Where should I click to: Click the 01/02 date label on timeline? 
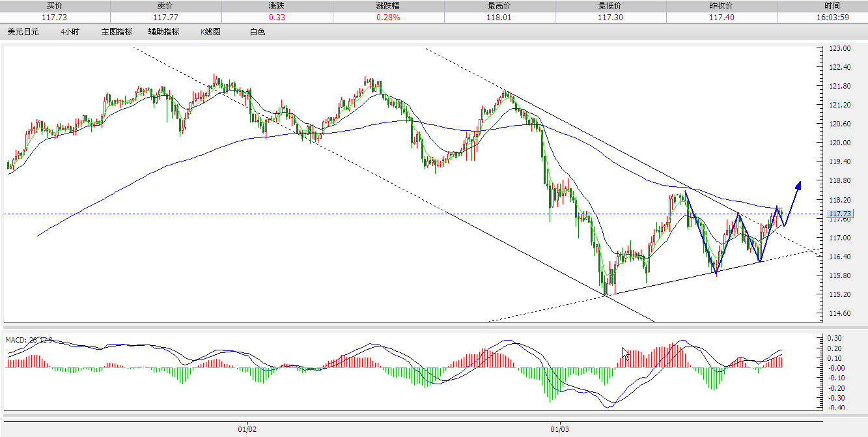pos(247,430)
